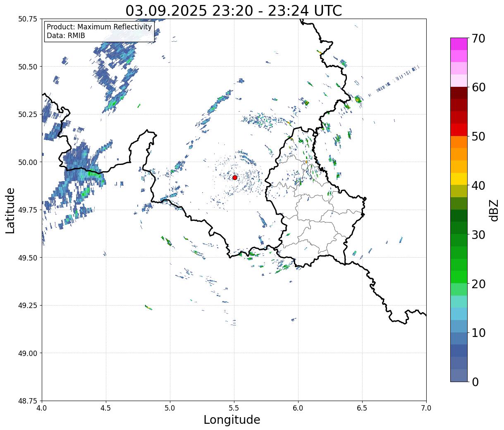Click the 40 tick label on colorbar
The width and height of the screenshot is (504, 430).
click(x=478, y=186)
